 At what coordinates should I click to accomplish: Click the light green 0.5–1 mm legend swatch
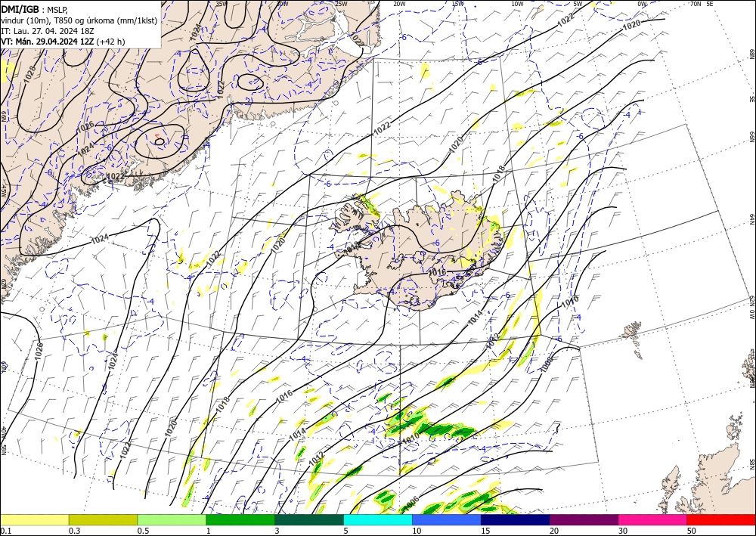(172, 519)
